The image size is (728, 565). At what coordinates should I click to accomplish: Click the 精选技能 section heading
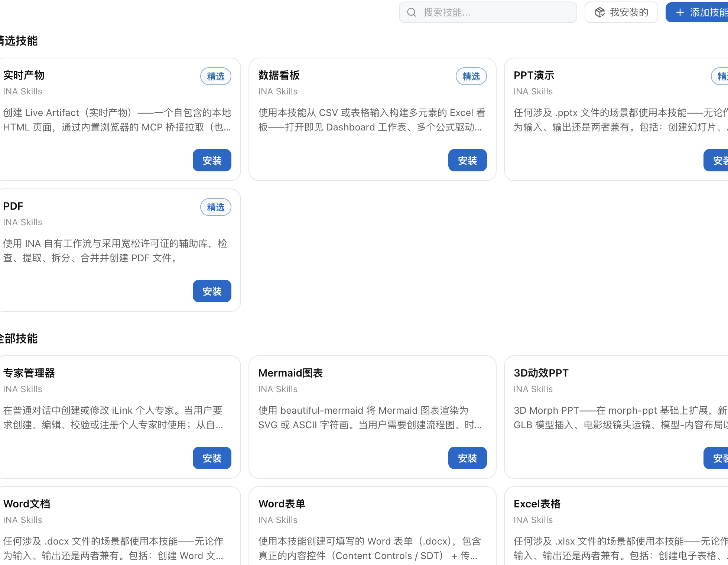tap(19, 41)
